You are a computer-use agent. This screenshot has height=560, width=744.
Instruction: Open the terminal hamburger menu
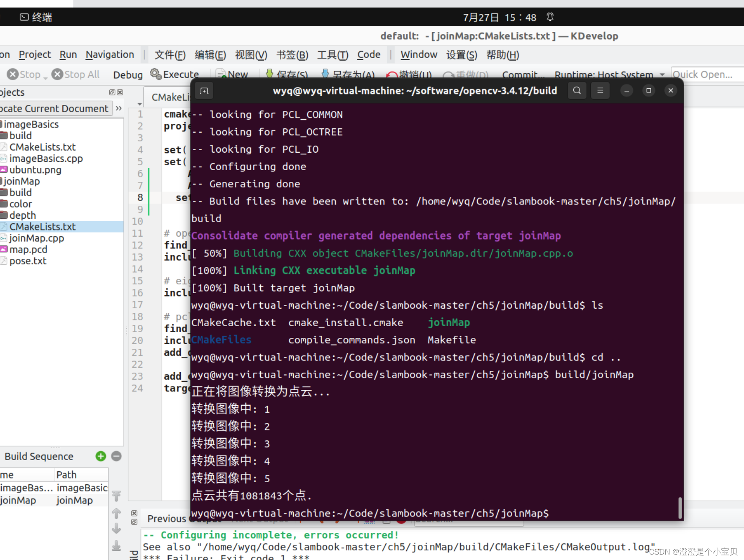(x=600, y=90)
